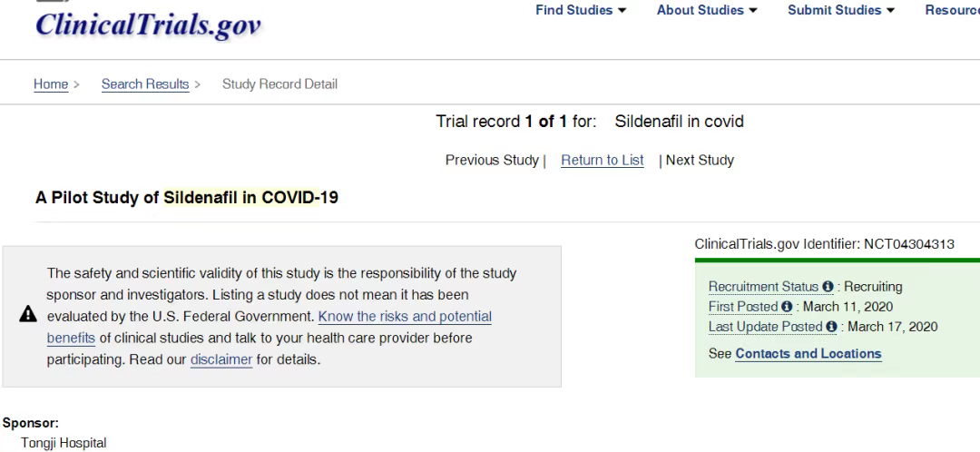This screenshot has height=452, width=980.
Task: Click the First Posted label link
Action: (x=743, y=307)
